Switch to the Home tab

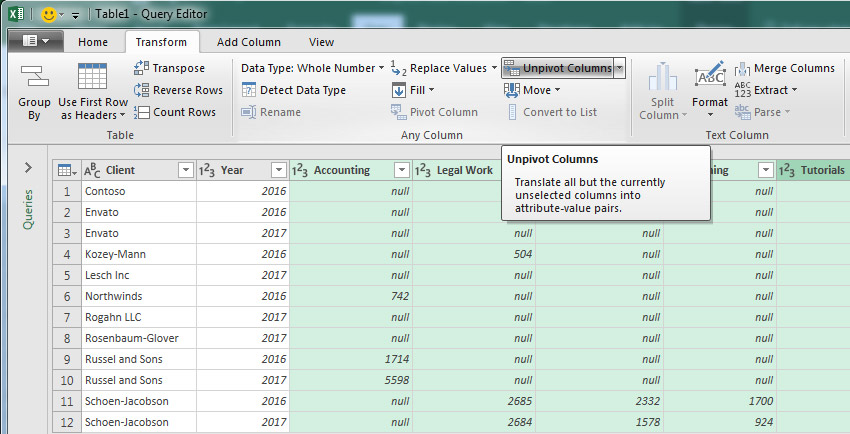pos(93,42)
